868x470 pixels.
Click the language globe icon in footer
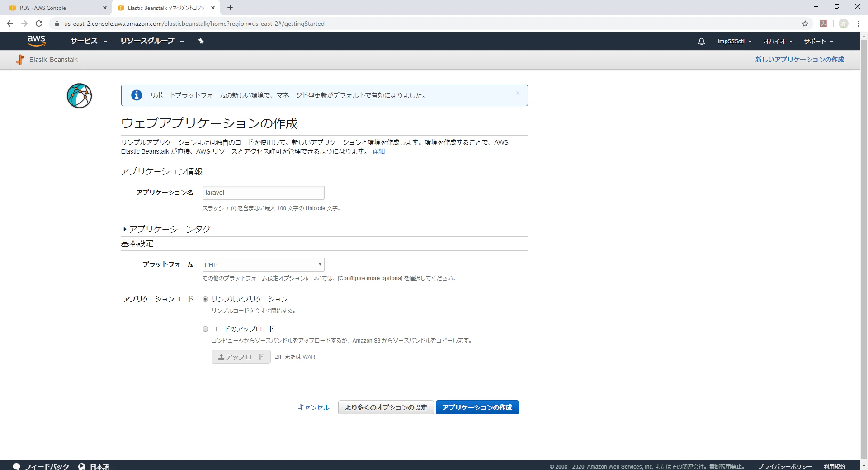[x=82, y=466]
